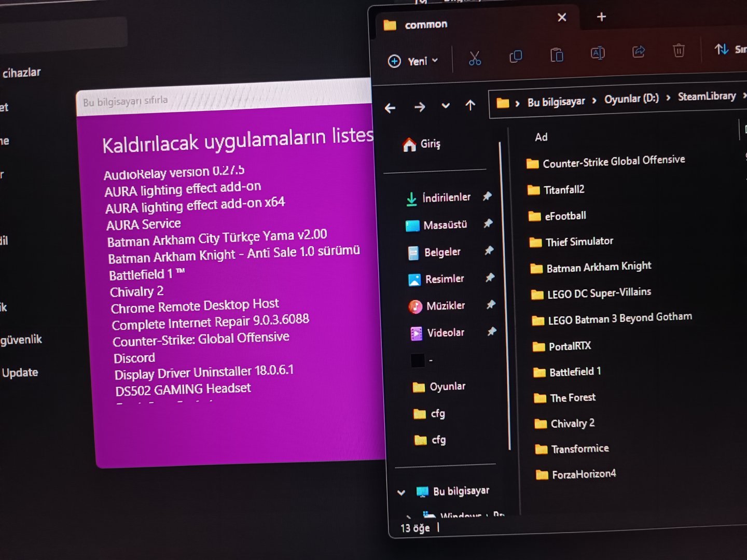This screenshot has height=560, width=747.
Task: Open Resimler (Pictures) quick access folder
Action: point(437,279)
